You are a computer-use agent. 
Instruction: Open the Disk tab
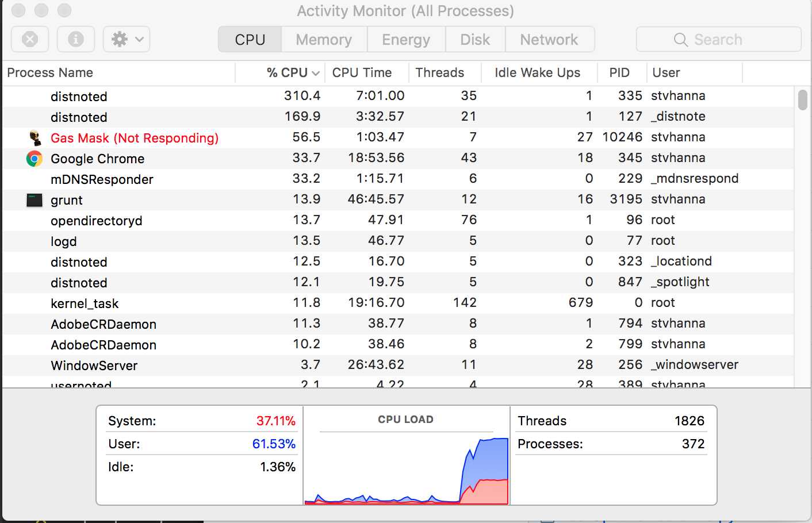click(475, 39)
